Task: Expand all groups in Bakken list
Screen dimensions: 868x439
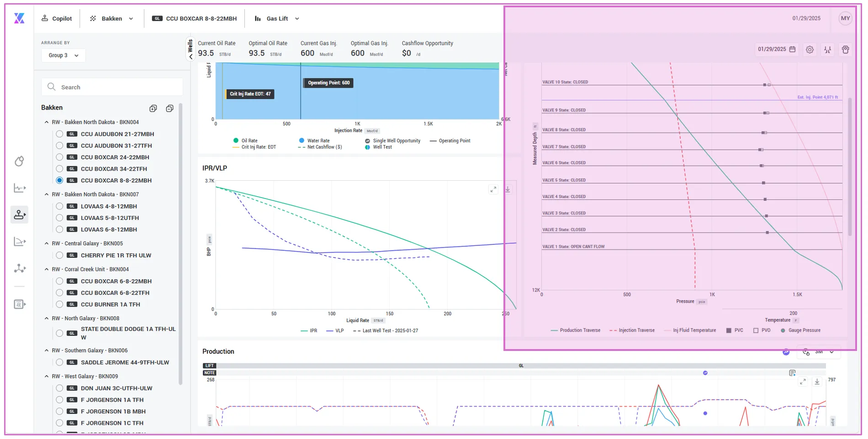Action: click(153, 109)
